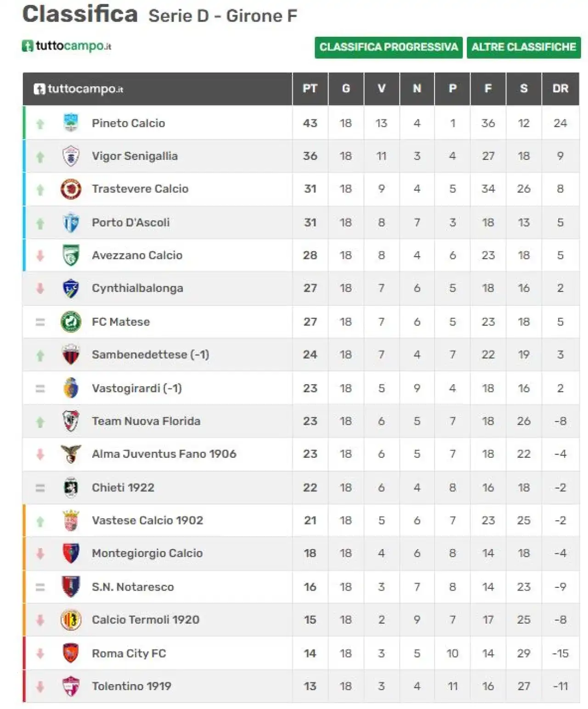Click the Calcio Termoli 1920 crest
Screen dimensions: 588x709
[x=71, y=619]
